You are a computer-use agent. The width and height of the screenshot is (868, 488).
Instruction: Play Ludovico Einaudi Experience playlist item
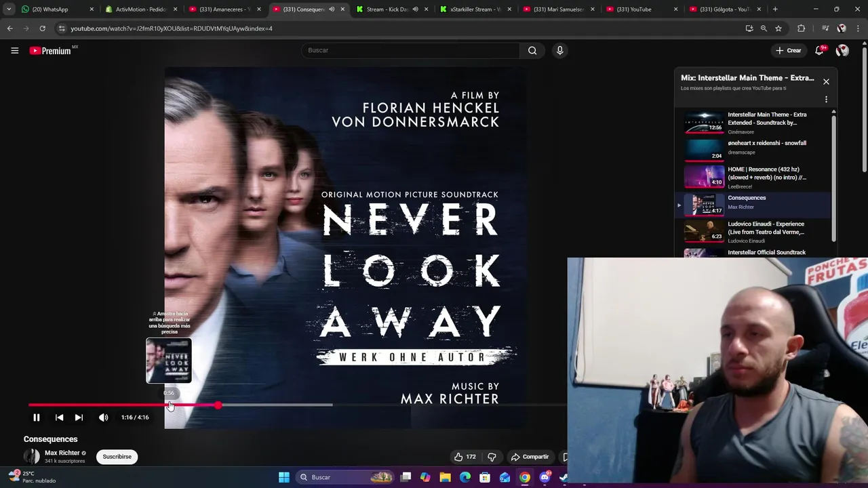click(x=756, y=231)
